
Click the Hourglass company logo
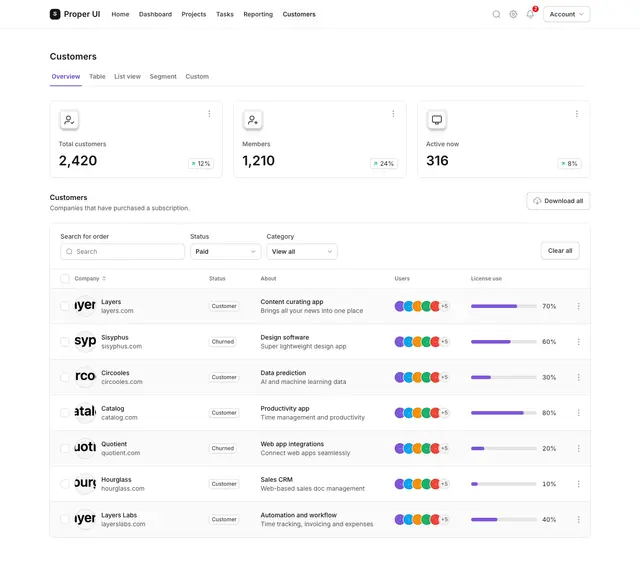[x=85, y=483]
